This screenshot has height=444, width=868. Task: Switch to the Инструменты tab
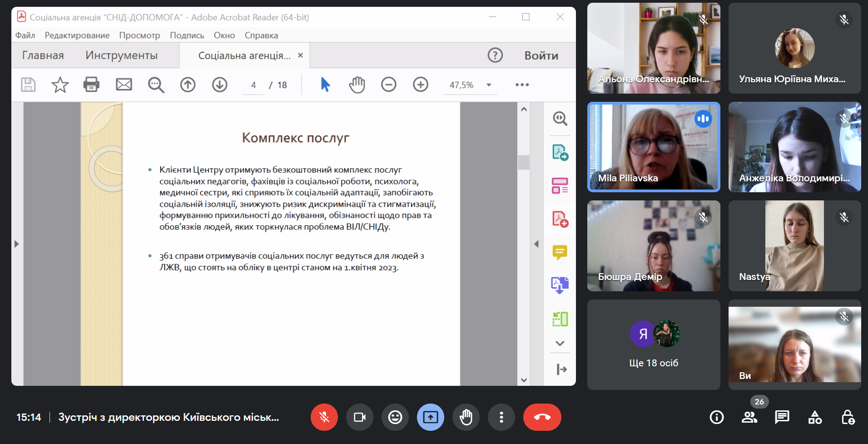point(121,55)
